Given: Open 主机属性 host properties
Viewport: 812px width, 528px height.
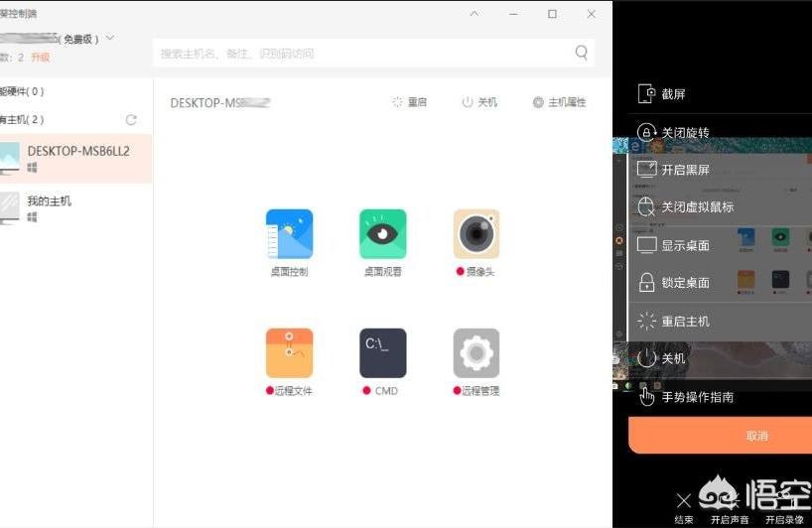Looking at the screenshot, I should pos(559,102).
